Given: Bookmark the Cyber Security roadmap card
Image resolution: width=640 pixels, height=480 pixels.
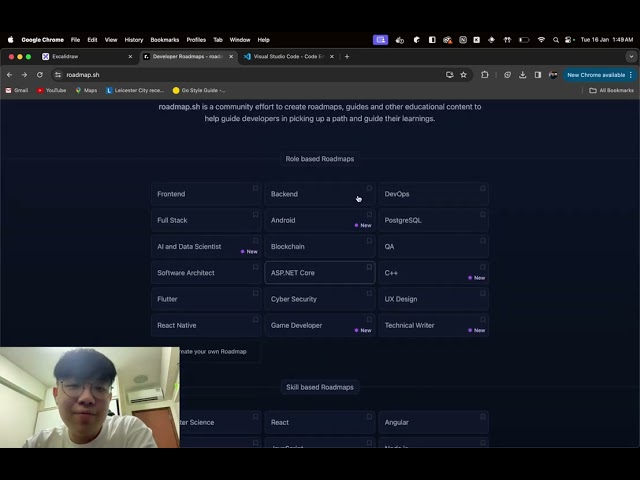Looking at the screenshot, I should pos(369,293).
